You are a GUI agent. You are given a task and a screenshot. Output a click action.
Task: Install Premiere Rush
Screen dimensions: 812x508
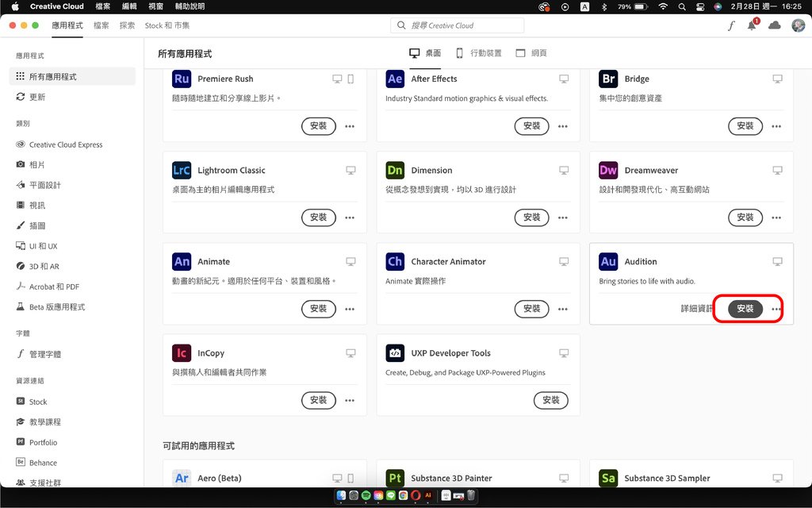click(319, 126)
